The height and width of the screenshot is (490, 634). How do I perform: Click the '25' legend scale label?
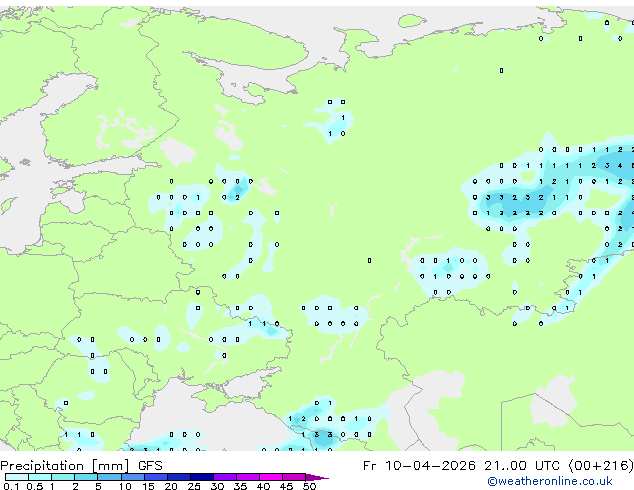click(x=194, y=486)
